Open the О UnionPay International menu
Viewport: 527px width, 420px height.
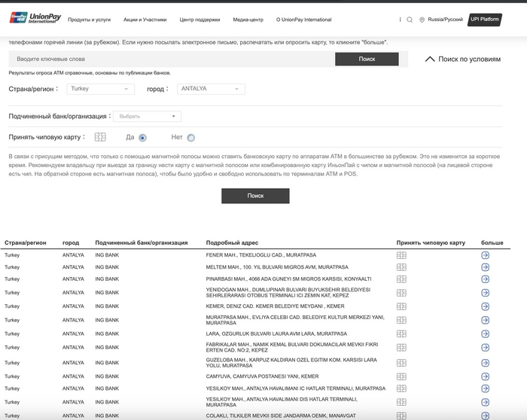pos(304,20)
